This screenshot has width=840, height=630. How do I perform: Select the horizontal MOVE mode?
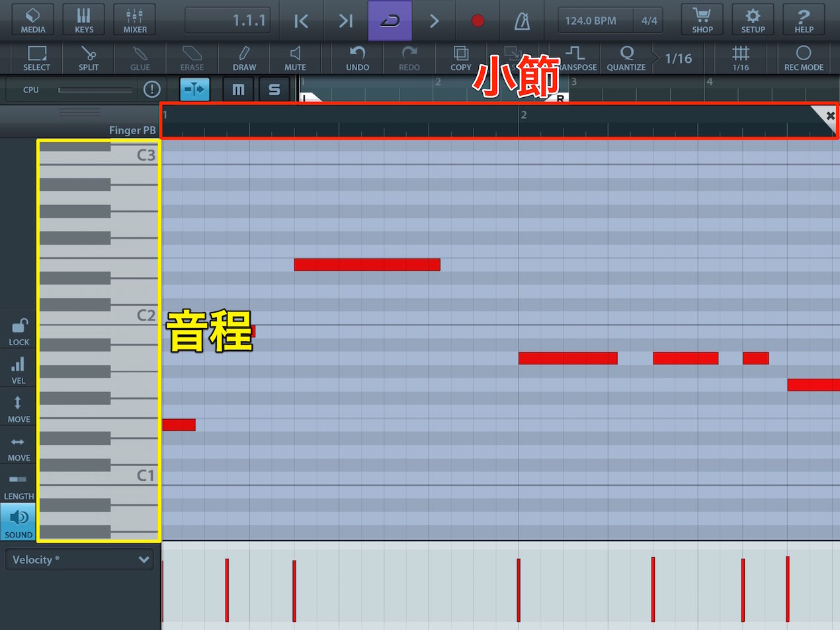pos(19,448)
